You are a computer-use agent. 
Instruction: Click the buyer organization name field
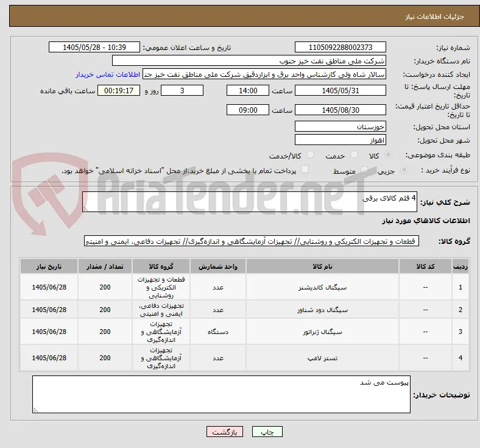[x=249, y=60]
